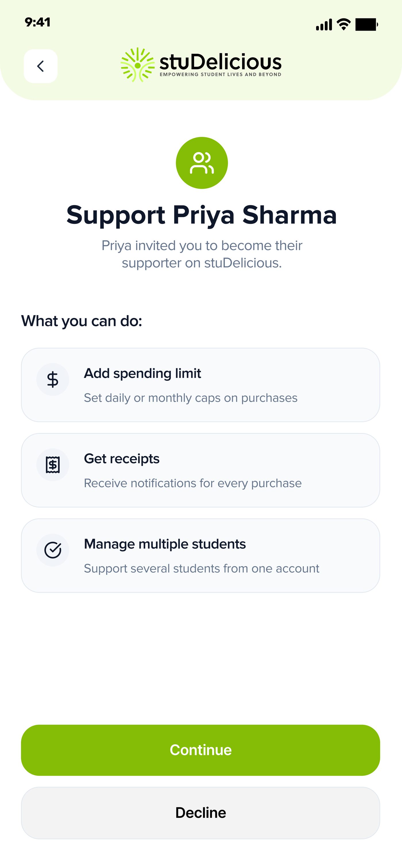This screenshot has height=868, width=402.
Task: Open the Add spending limit card
Action: 201,385
